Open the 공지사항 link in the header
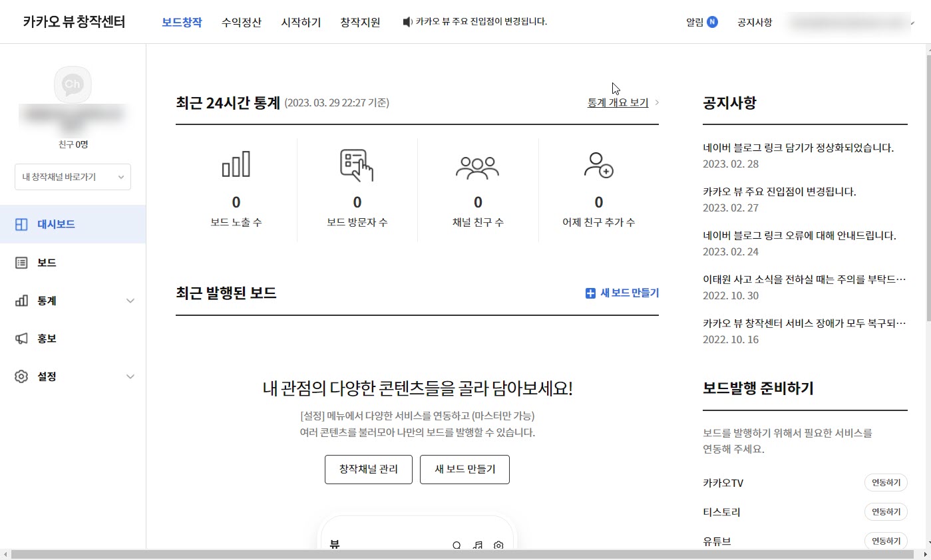The height and width of the screenshot is (560, 931). coord(755,22)
